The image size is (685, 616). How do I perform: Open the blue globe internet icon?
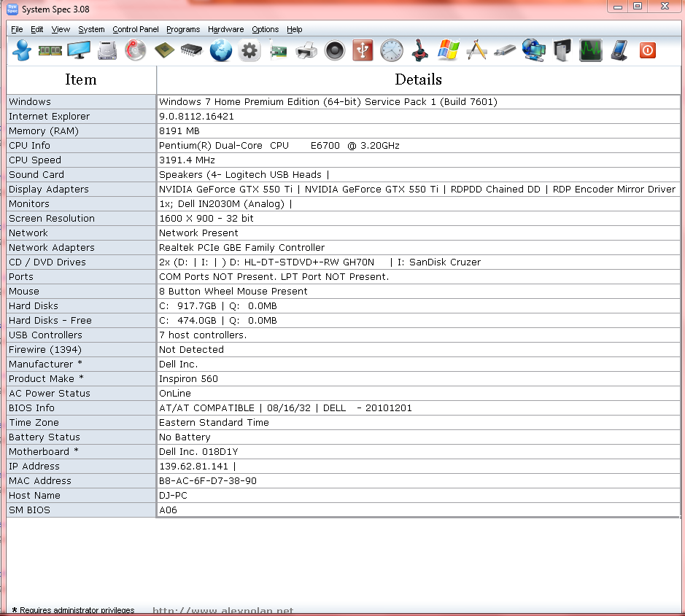click(x=220, y=50)
